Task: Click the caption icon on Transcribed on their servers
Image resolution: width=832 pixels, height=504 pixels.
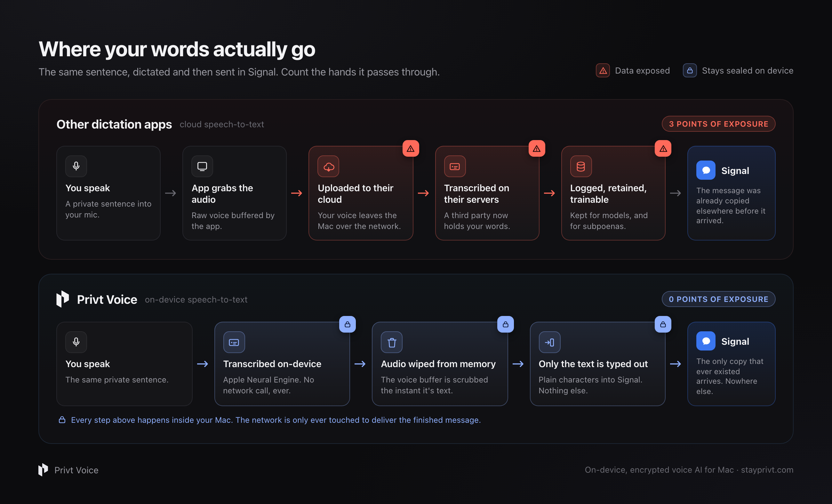Action: pyautogui.click(x=454, y=166)
